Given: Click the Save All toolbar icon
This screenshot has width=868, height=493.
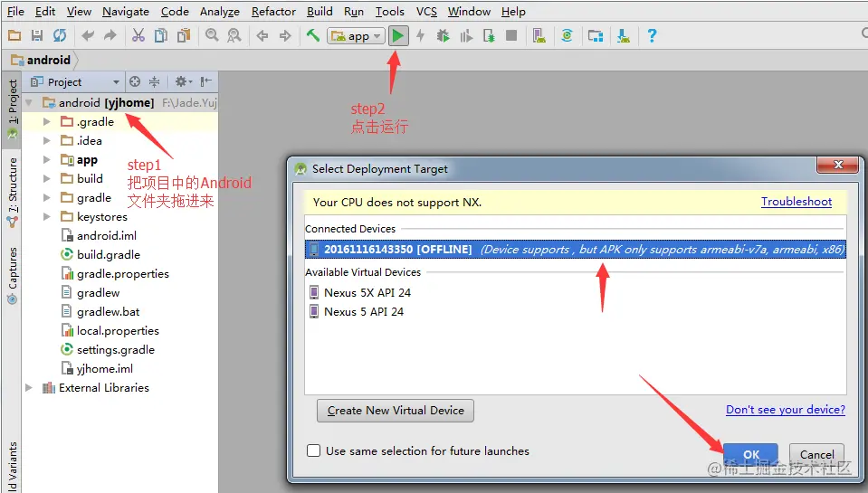Looking at the screenshot, I should [37, 36].
